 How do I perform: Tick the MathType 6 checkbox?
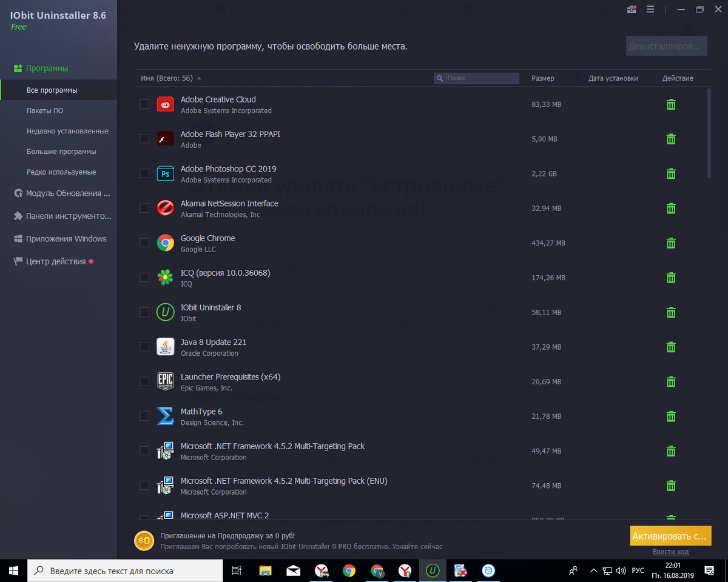pos(144,416)
